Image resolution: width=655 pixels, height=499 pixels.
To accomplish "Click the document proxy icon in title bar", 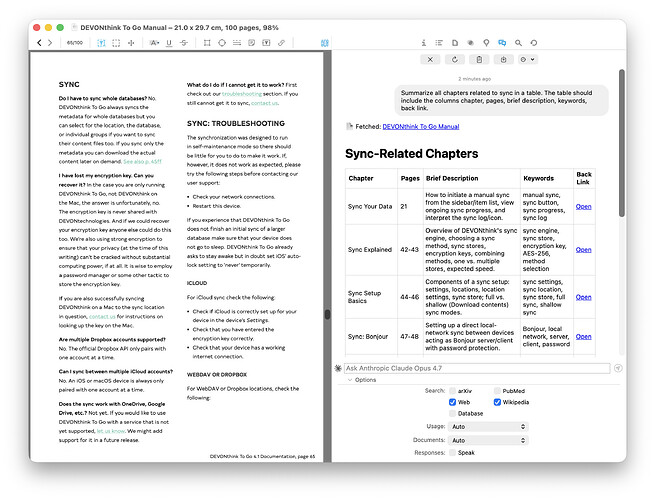I will point(74,28).
